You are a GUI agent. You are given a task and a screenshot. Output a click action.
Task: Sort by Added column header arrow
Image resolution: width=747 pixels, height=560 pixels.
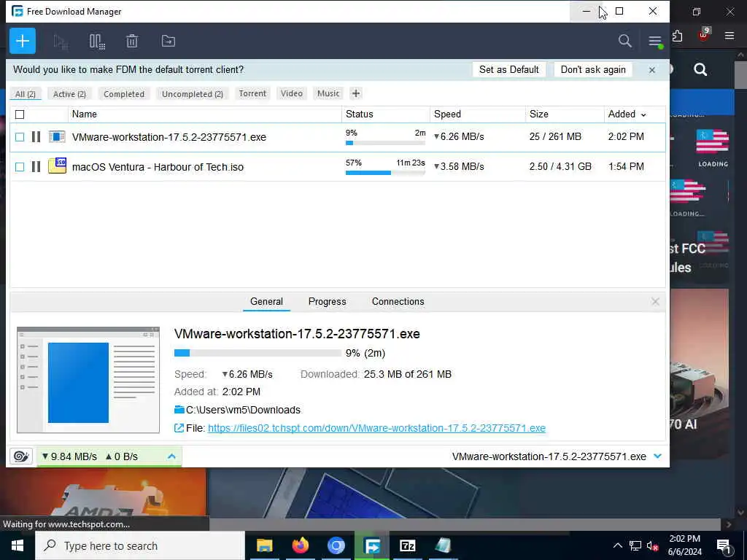pyautogui.click(x=643, y=114)
